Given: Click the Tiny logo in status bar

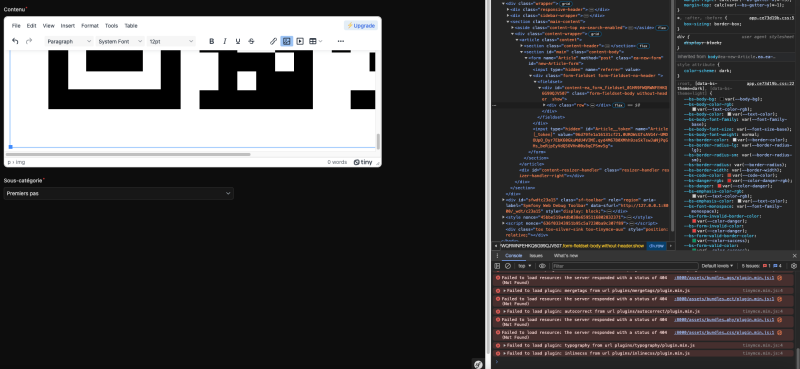Looking at the screenshot, I should point(363,162).
